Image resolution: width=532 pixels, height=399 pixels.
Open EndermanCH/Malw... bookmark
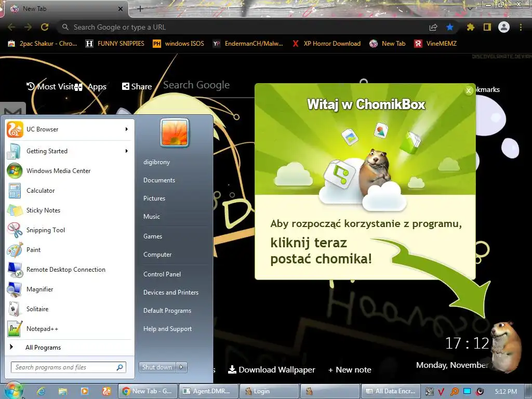pyautogui.click(x=248, y=44)
